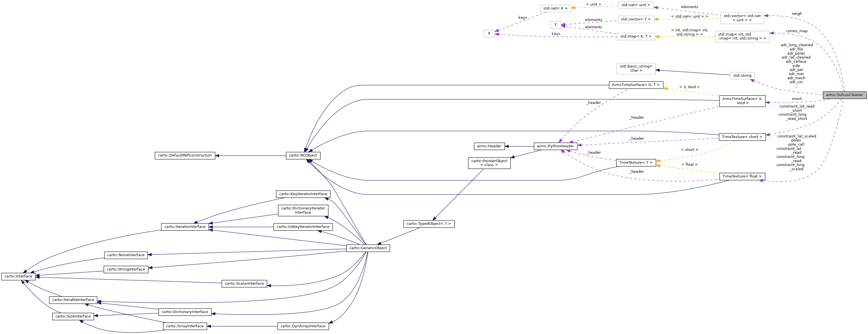Select carto::KeyIteratorInterface node
This screenshot has width=868, height=334.
click(x=303, y=194)
